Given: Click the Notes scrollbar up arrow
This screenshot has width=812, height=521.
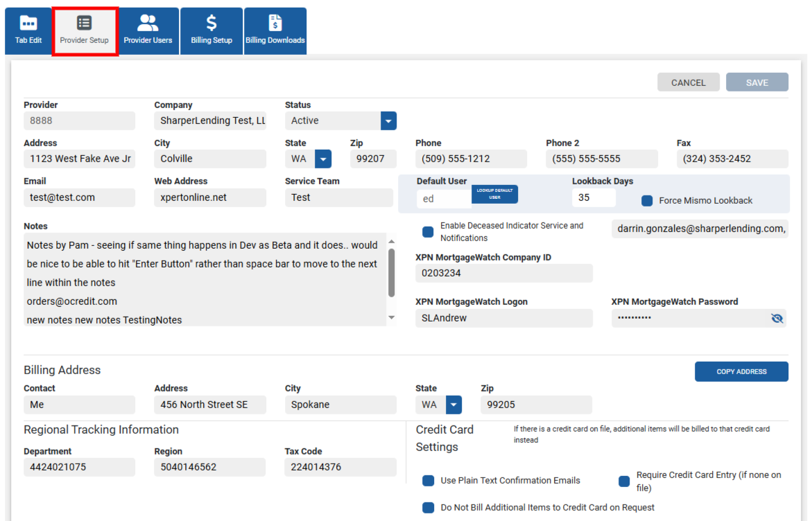Looking at the screenshot, I should click(x=392, y=242).
